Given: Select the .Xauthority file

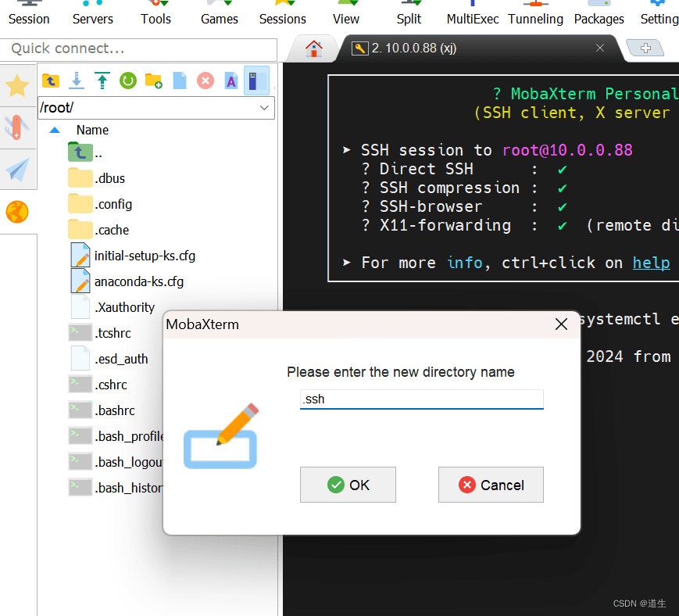Looking at the screenshot, I should (113, 307).
